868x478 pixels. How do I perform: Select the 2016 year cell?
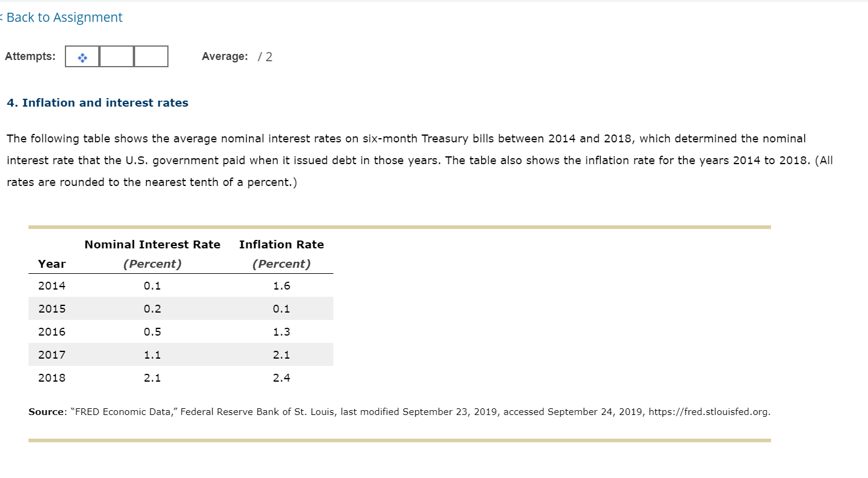coord(51,331)
